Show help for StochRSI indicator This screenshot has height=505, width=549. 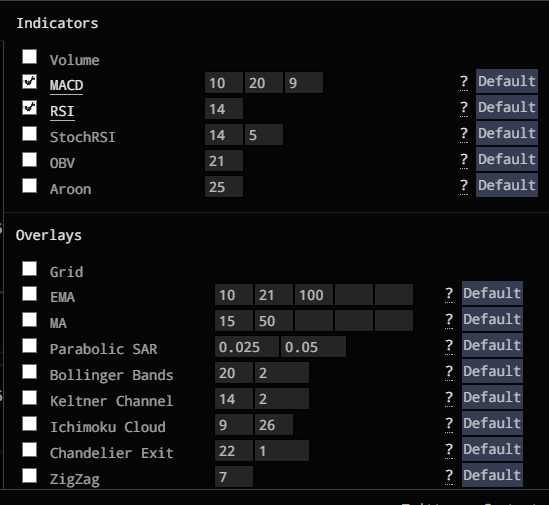[x=464, y=134]
